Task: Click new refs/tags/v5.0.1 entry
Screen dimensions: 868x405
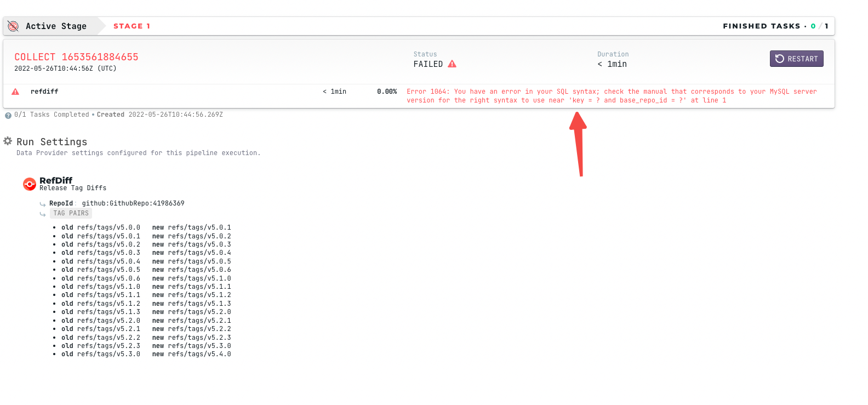Action: point(192,227)
